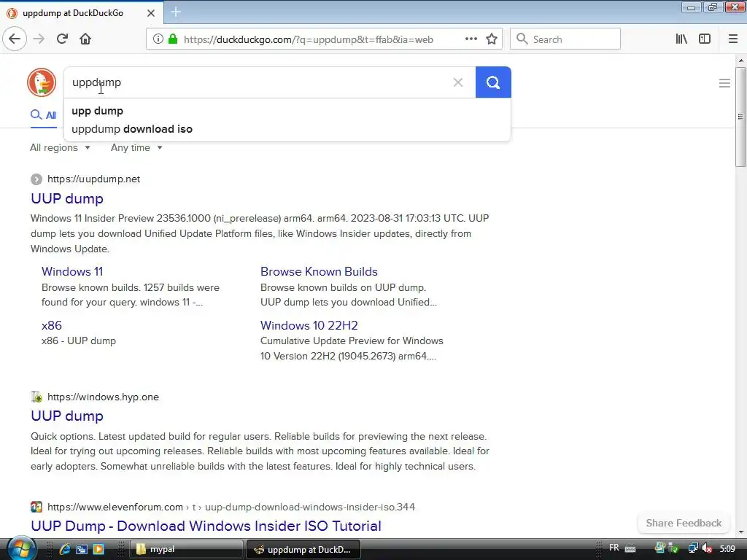The height and width of the screenshot is (560, 747).
Task: Open the keyboard icon in language bar
Action: click(630, 548)
